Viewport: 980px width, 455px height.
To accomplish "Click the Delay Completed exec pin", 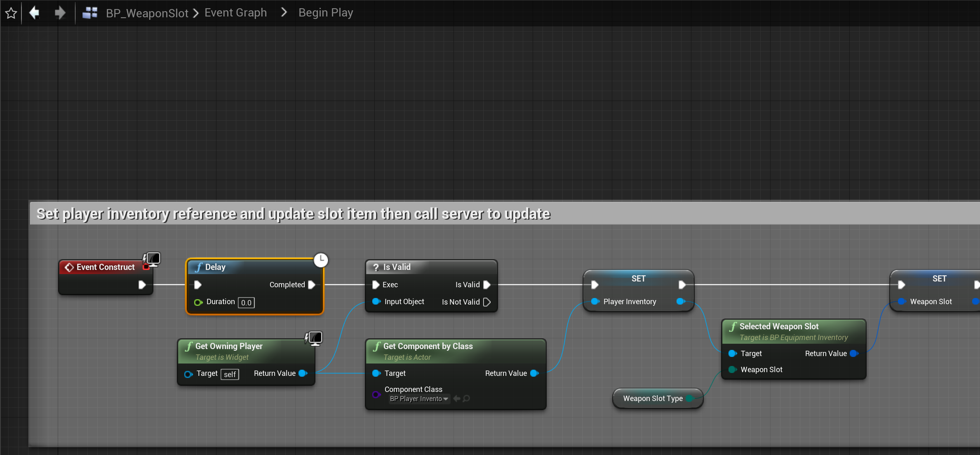I will [312, 285].
